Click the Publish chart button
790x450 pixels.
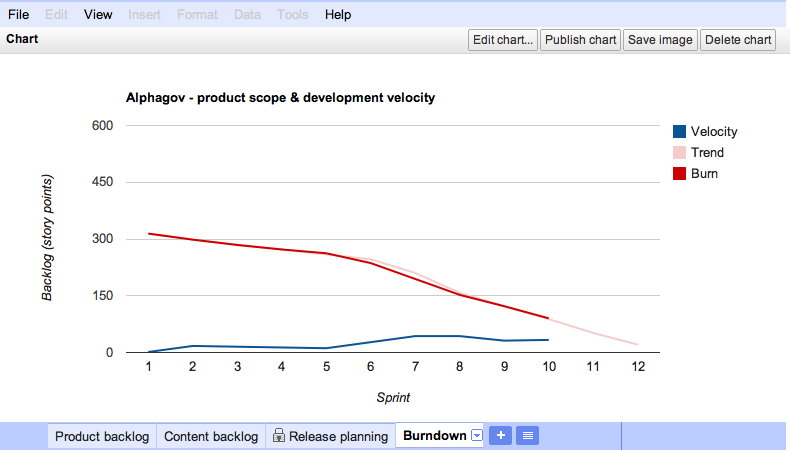click(x=580, y=40)
